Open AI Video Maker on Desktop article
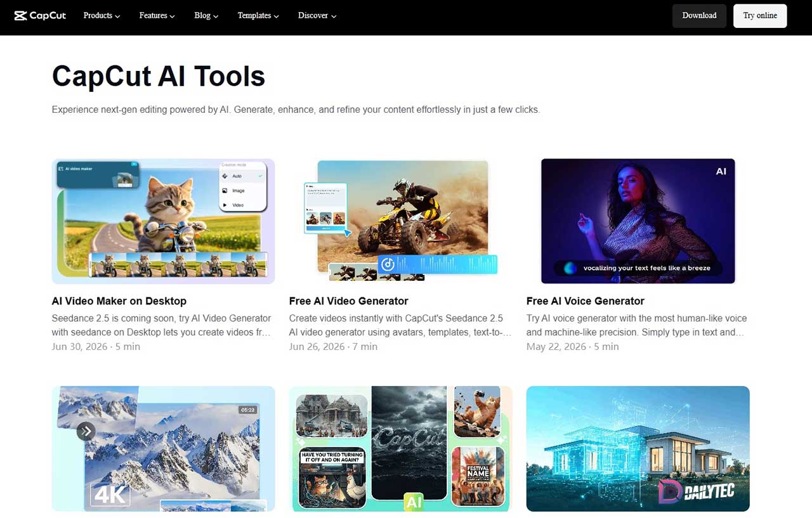 [119, 301]
